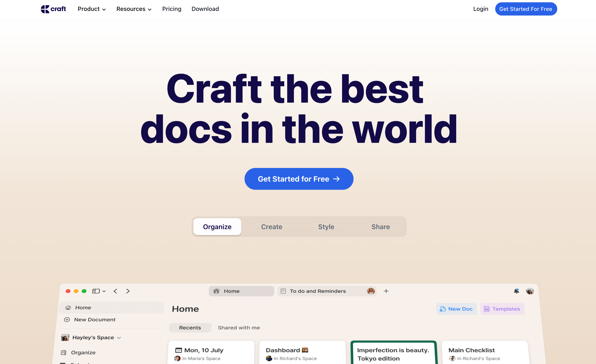596x364 pixels.
Task: Click the avatar on the Reminders tab
Action: tap(371, 291)
